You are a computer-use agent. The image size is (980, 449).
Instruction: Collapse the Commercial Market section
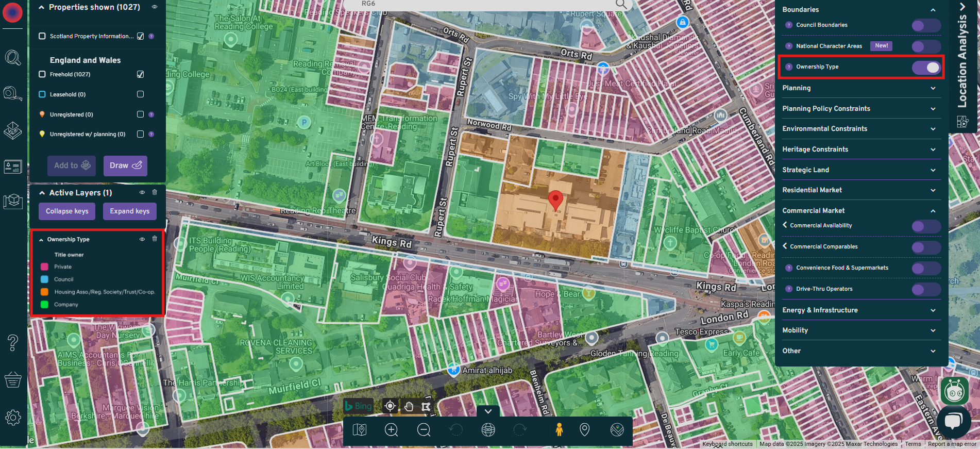(933, 211)
